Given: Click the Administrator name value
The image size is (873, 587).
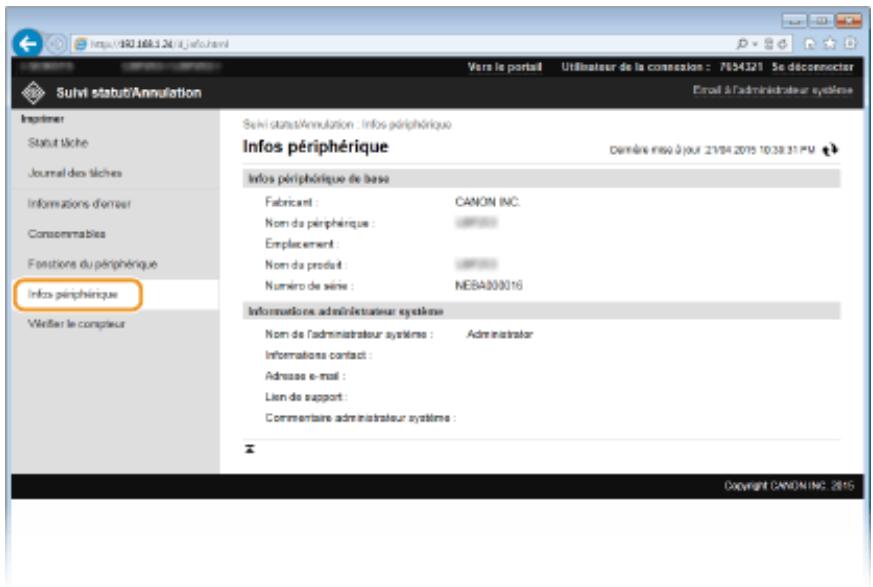Looking at the screenshot, I should (499, 334).
